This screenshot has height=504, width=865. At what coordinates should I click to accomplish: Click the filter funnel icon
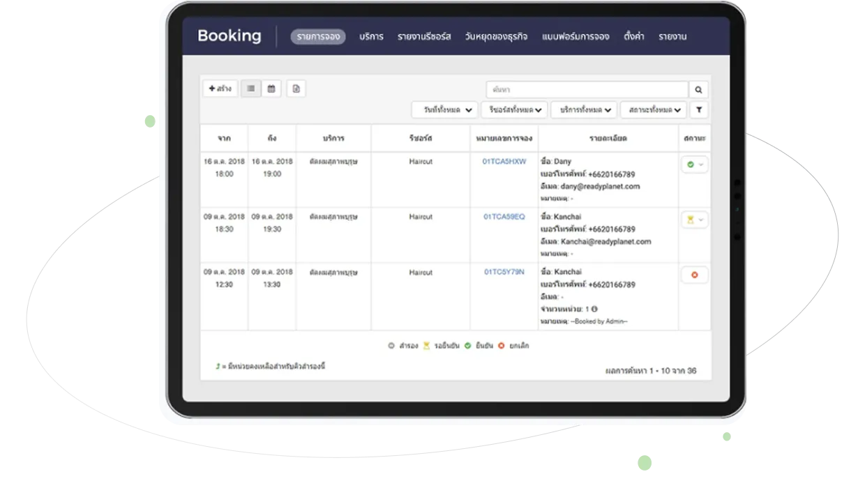tap(699, 110)
